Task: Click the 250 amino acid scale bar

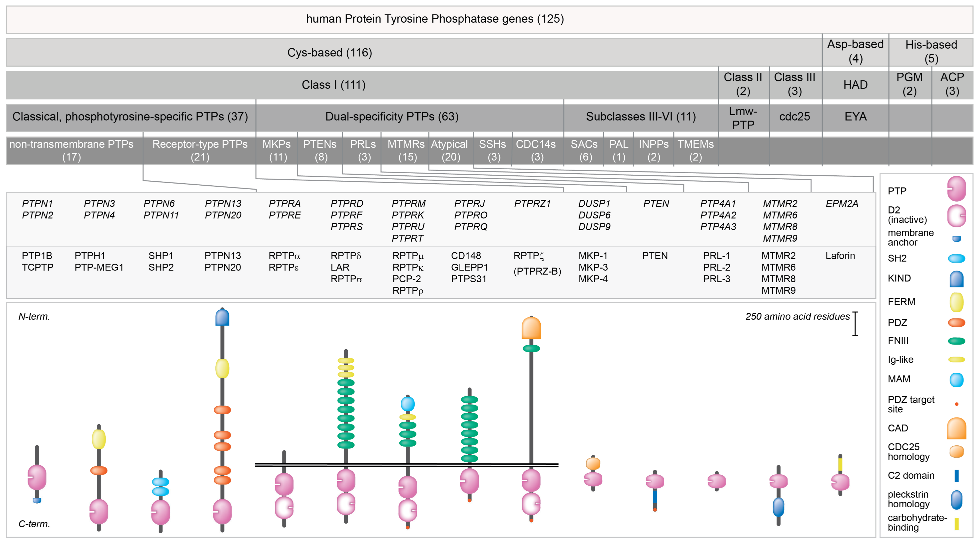Action: [855, 323]
